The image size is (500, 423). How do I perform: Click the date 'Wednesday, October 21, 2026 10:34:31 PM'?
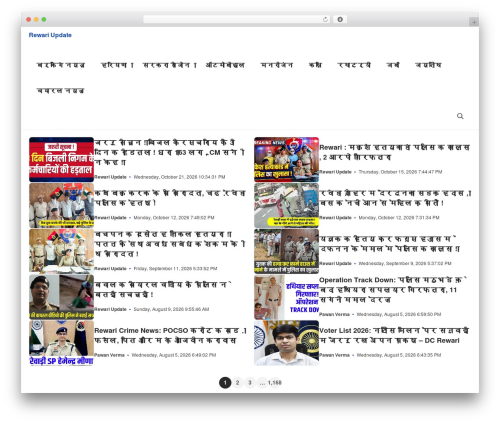click(179, 177)
